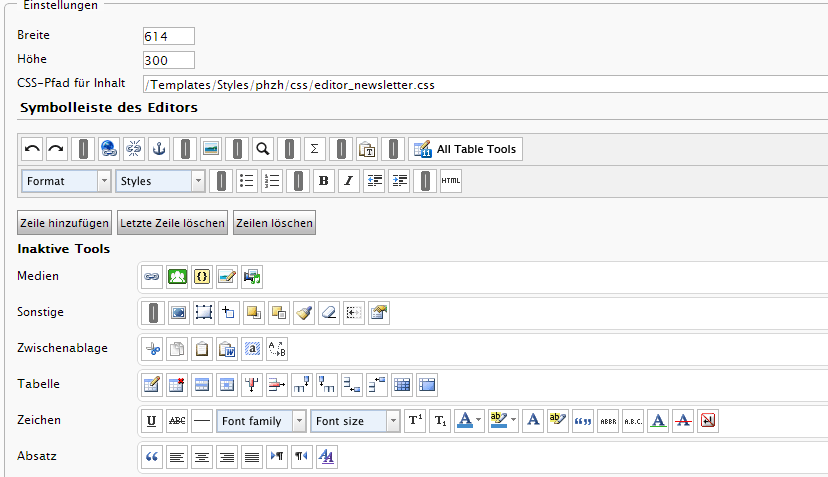Image resolution: width=828 pixels, height=477 pixels.
Task: Click into the Breite input field
Action: tap(168, 36)
